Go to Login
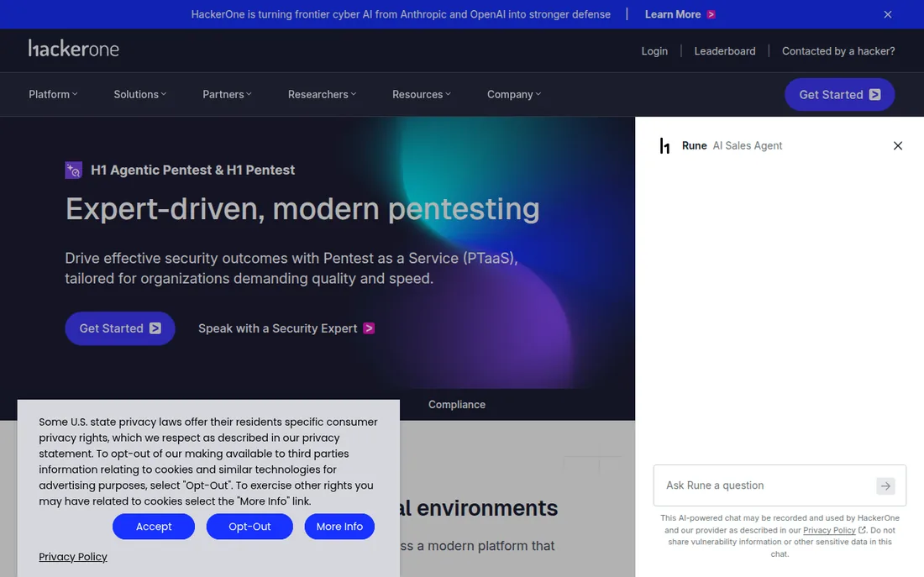The height and width of the screenshot is (577, 924). pos(654,51)
